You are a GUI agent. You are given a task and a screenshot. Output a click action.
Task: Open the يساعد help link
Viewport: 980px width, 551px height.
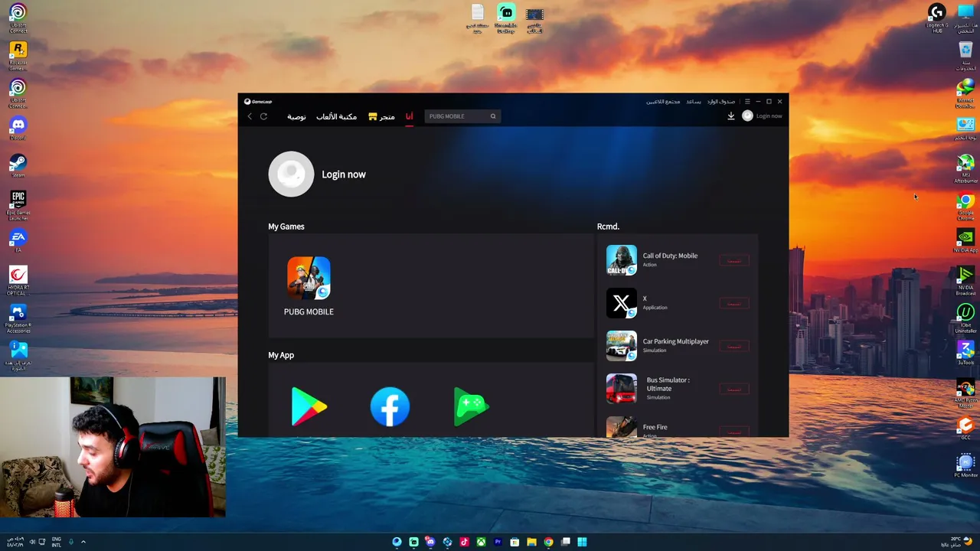coord(694,102)
